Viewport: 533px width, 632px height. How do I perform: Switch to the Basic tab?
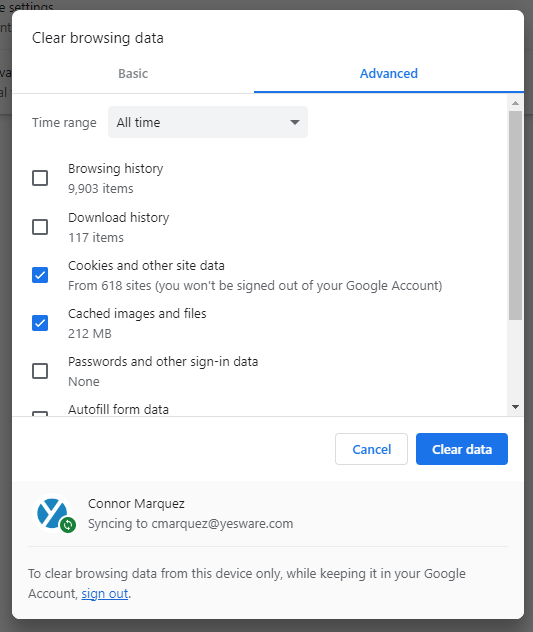click(133, 74)
